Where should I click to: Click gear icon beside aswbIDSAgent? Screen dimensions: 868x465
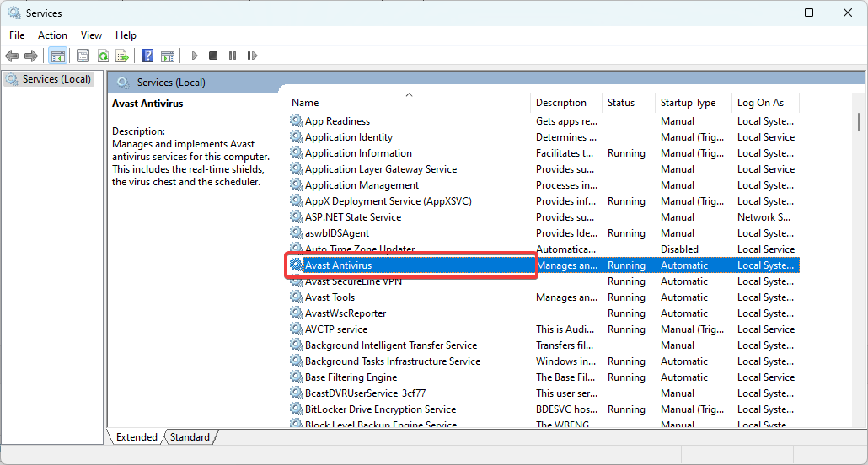(297, 233)
